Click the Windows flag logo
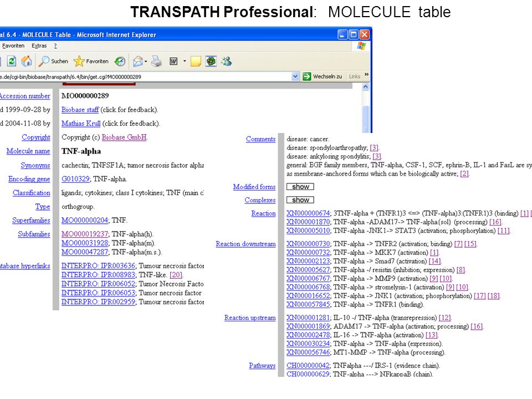The image size is (532, 399). point(361,46)
